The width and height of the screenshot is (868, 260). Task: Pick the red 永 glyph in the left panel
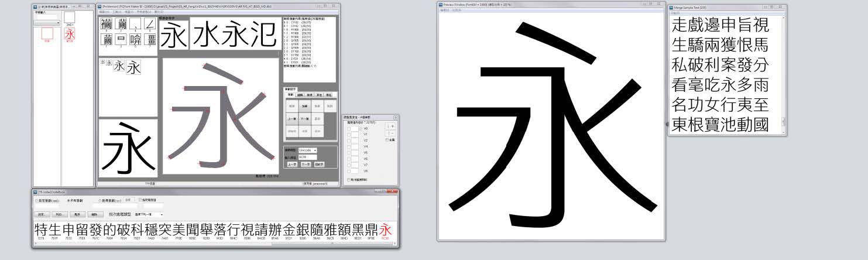(70, 34)
